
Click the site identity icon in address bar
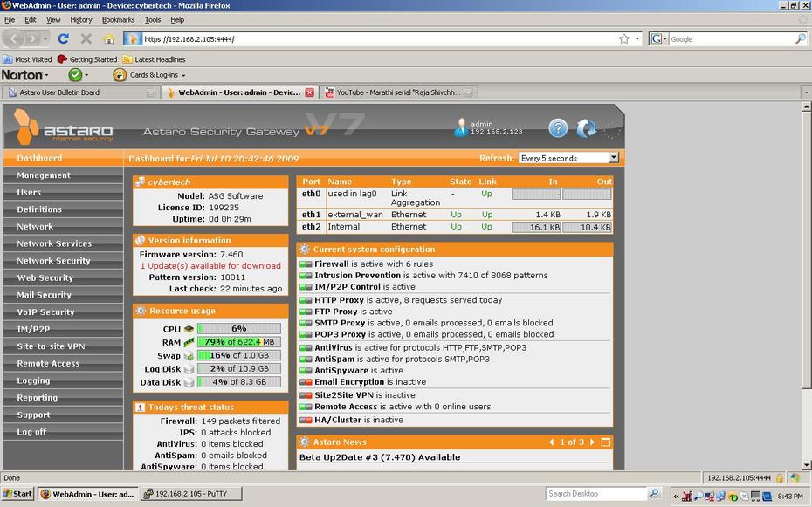pos(132,38)
